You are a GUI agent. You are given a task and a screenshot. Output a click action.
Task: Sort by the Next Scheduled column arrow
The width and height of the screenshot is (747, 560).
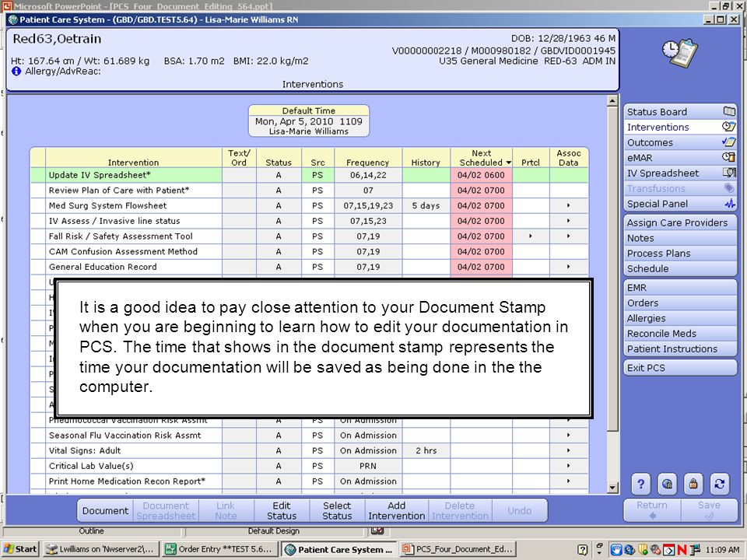(x=508, y=163)
